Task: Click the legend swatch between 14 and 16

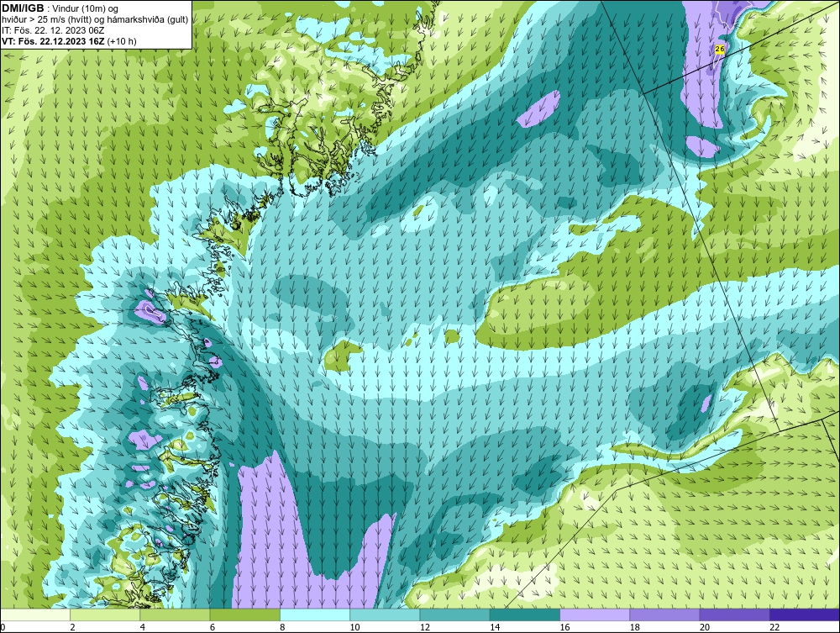Action: click(x=524, y=615)
